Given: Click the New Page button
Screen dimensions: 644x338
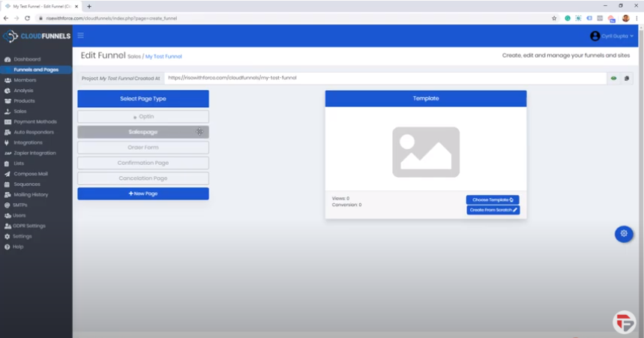Looking at the screenshot, I should pyautogui.click(x=142, y=193).
